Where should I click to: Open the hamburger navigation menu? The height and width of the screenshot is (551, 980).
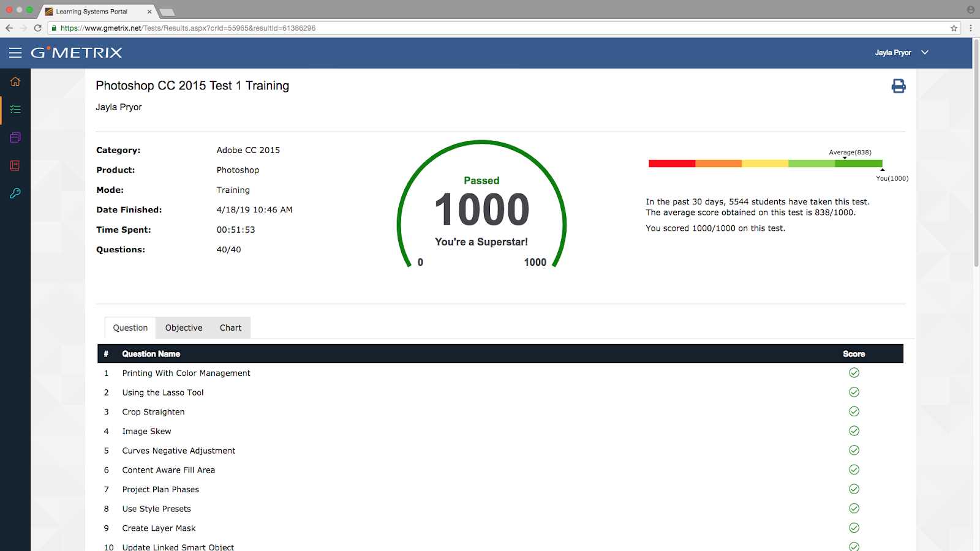15,53
